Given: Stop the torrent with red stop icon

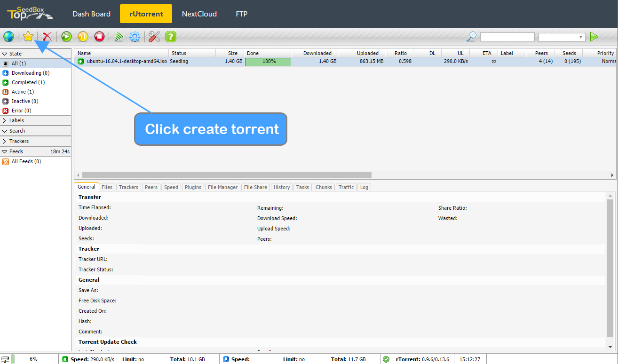Looking at the screenshot, I should (x=99, y=37).
